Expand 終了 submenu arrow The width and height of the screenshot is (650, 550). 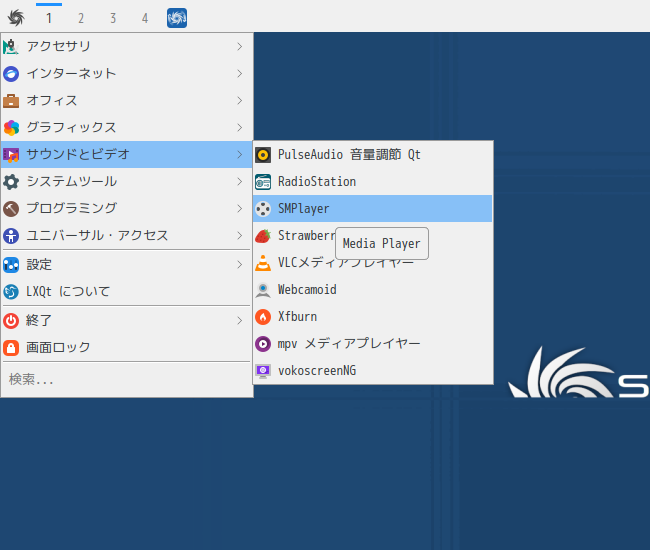(x=240, y=320)
